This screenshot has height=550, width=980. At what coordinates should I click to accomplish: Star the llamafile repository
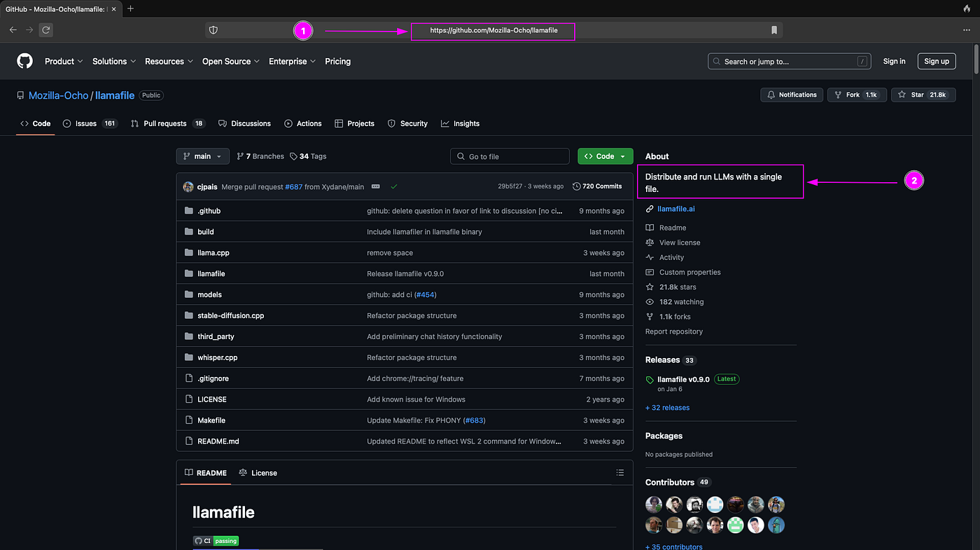pyautogui.click(x=923, y=95)
